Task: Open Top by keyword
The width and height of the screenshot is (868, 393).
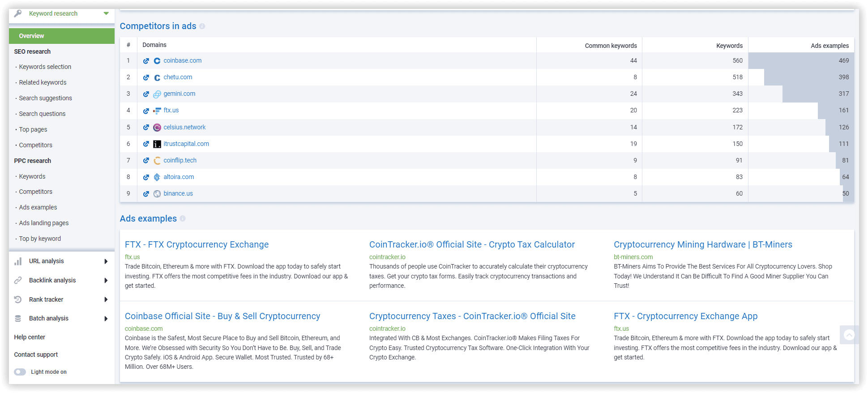Action: [x=40, y=239]
